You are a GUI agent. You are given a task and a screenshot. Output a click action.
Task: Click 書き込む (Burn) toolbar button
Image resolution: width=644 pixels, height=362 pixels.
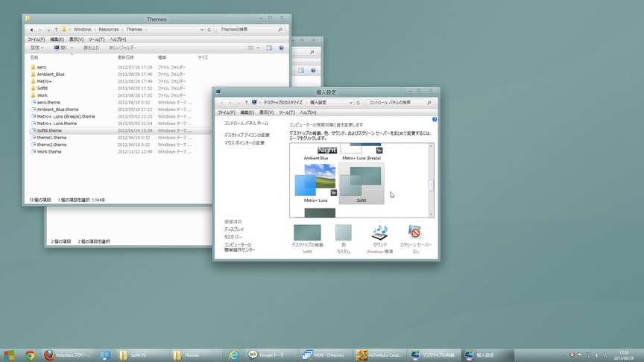(x=91, y=48)
